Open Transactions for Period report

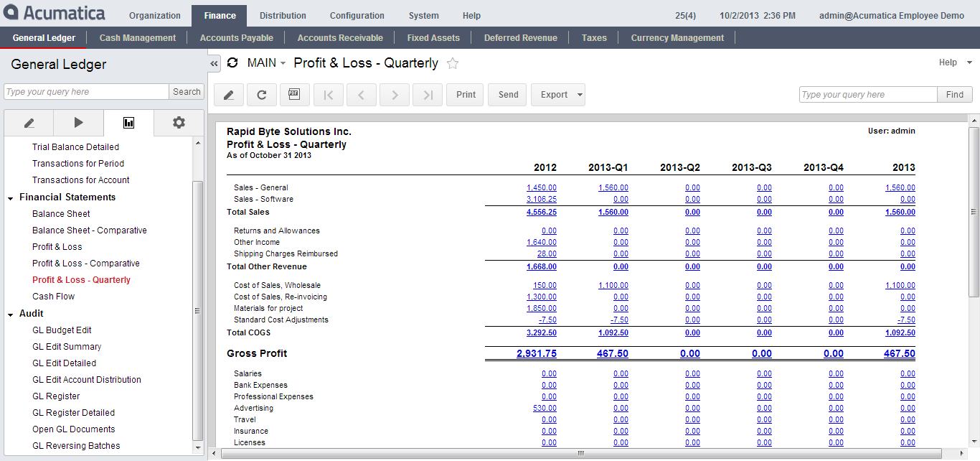pyautogui.click(x=78, y=164)
